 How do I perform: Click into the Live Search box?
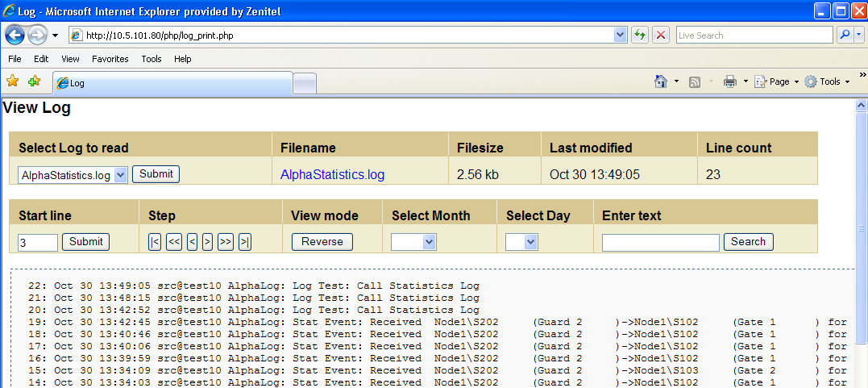point(754,35)
